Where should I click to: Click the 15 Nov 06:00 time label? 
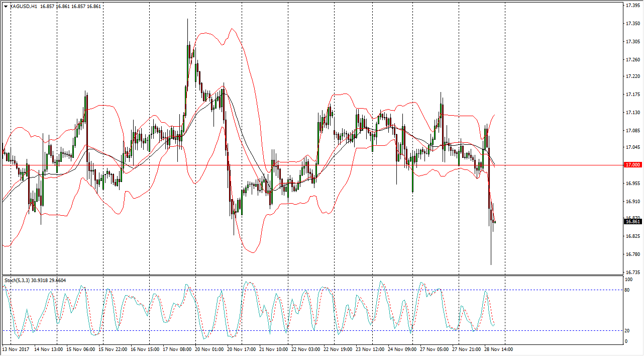[x=80, y=349]
